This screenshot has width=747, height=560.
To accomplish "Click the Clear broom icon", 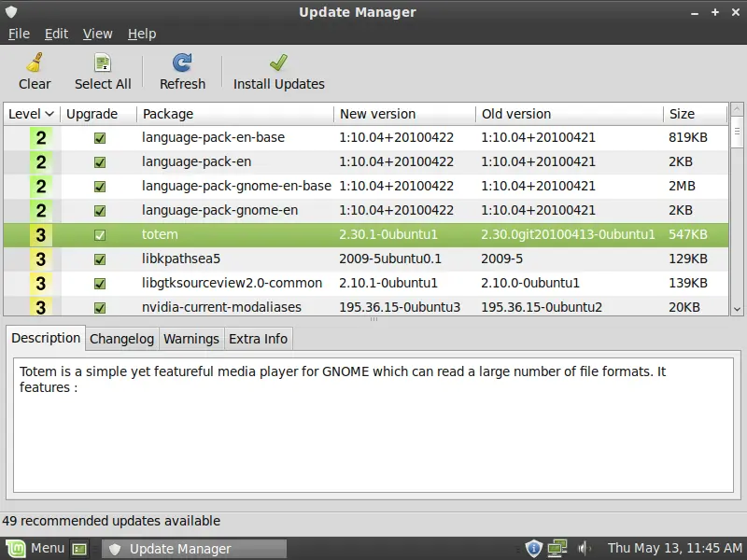I will tap(35, 63).
